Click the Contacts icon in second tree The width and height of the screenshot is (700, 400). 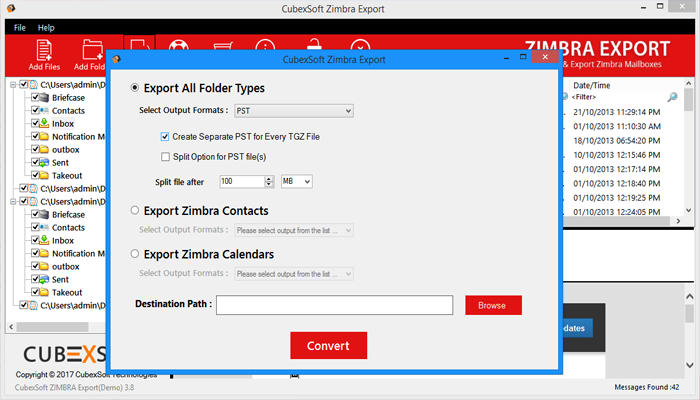[x=44, y=228]
